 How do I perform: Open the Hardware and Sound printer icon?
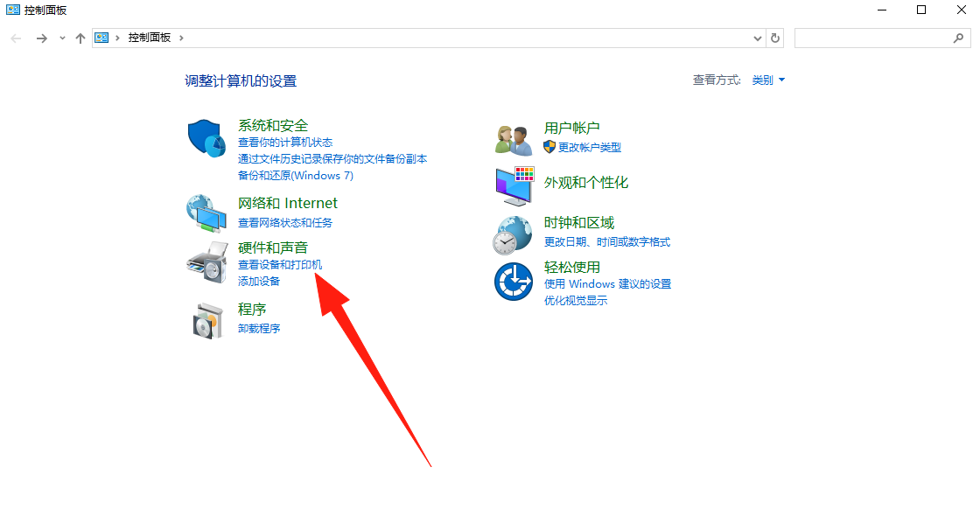206,262
